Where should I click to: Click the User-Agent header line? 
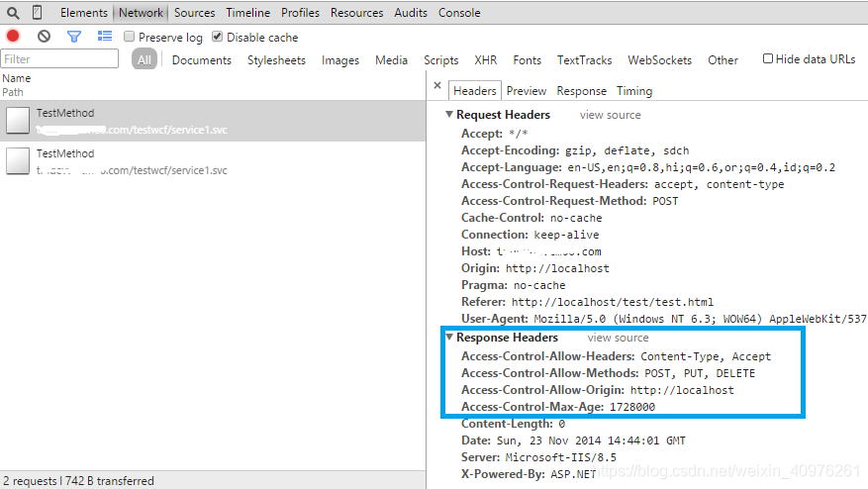click(664, 319)
